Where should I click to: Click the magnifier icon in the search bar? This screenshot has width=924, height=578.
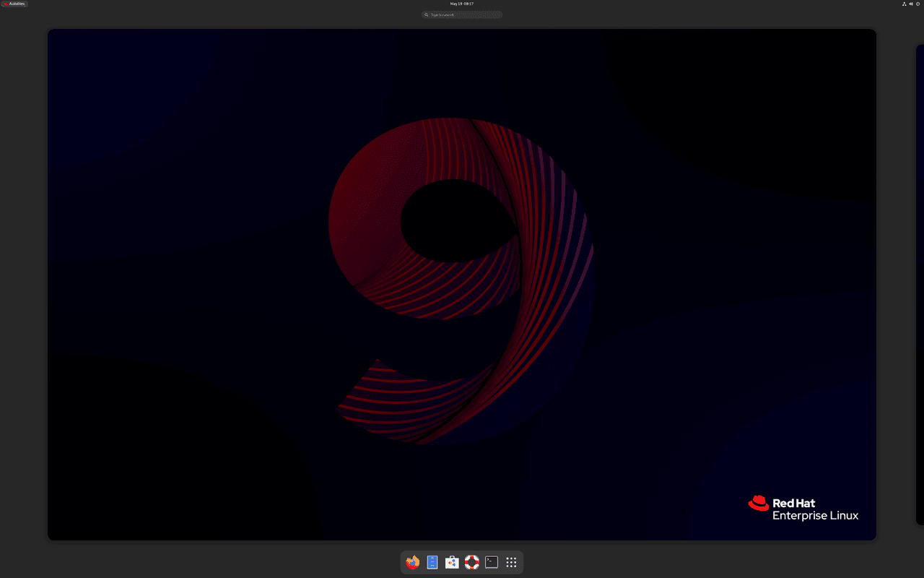click(x=426, y=14)
